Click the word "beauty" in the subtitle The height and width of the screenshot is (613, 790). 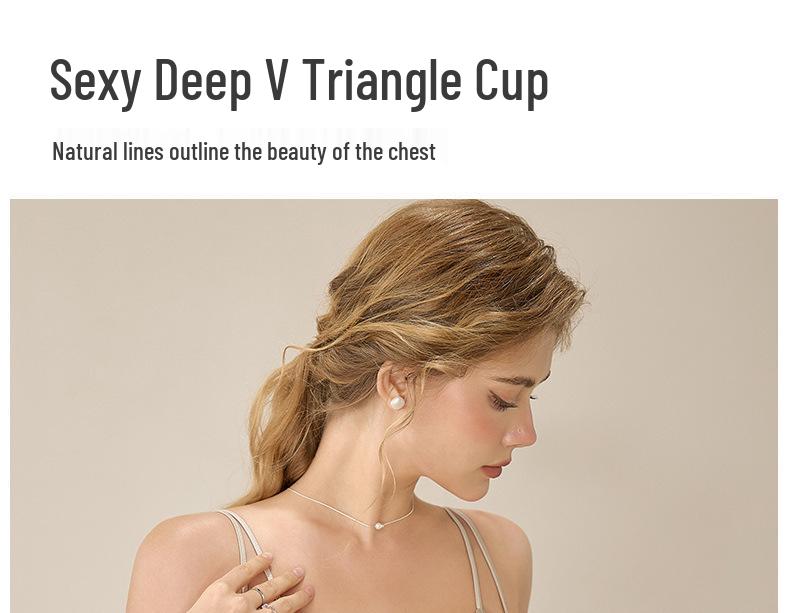(297, 152)
